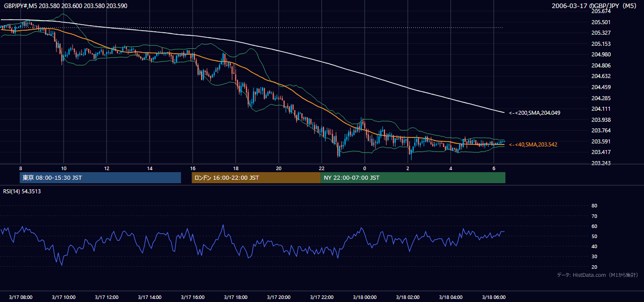Click the 3/18 04:00 date label

(450, 297)
